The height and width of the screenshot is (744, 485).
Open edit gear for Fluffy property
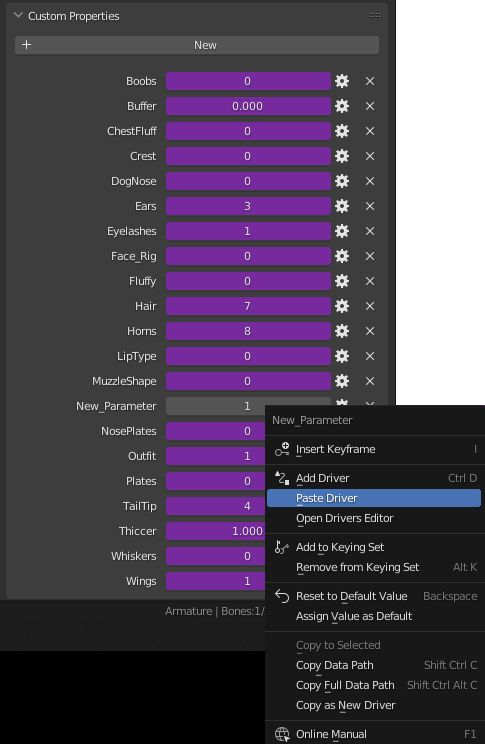(342, 281)
